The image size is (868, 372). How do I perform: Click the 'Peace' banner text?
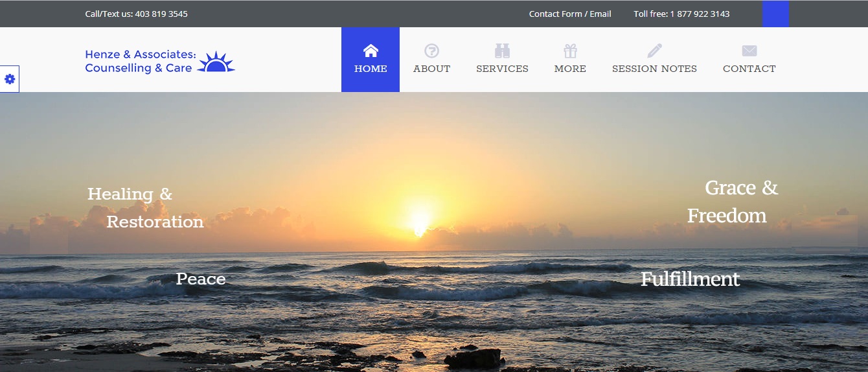click(x=201, y=279)
